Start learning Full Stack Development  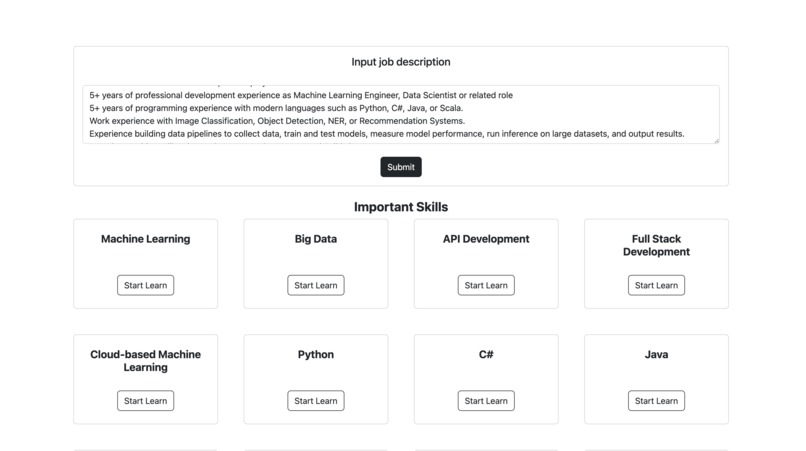point(656,285)
